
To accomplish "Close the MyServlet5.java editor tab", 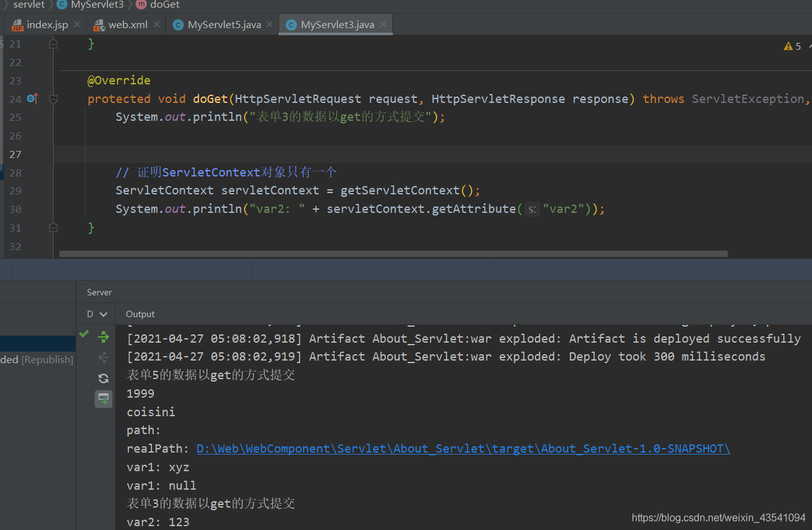I will (x=271, y=25).
